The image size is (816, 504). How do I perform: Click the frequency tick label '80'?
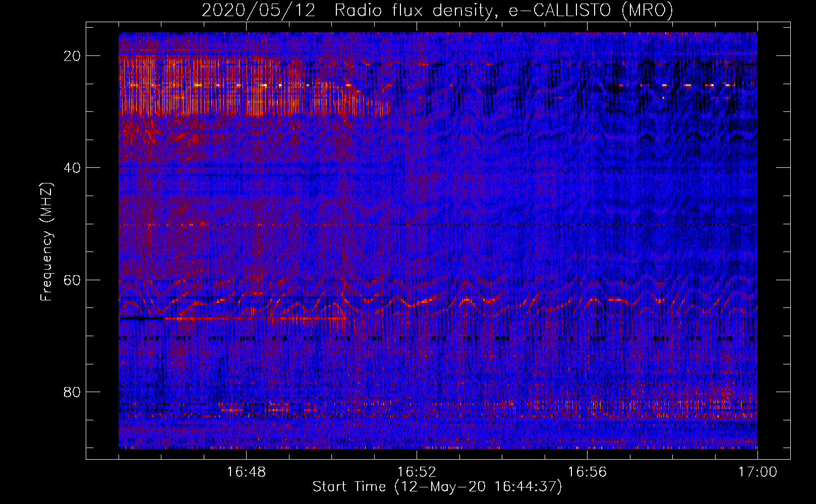tap(73, 392)
